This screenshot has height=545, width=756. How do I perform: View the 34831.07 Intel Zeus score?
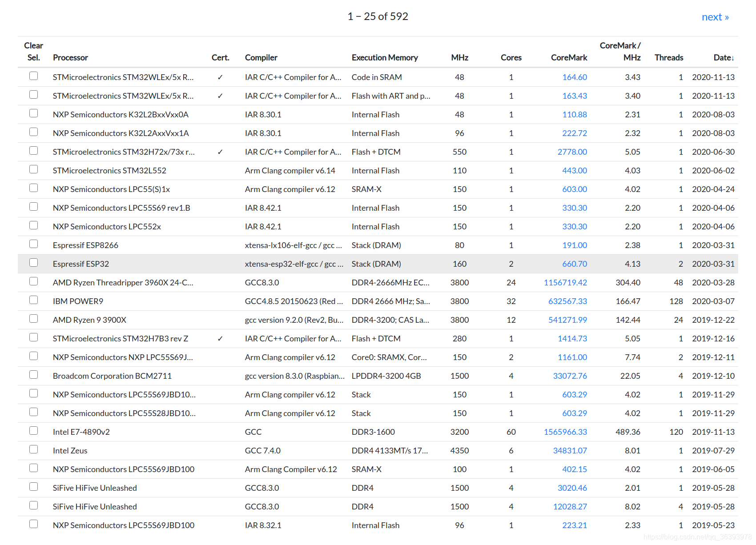coord(570,450)
